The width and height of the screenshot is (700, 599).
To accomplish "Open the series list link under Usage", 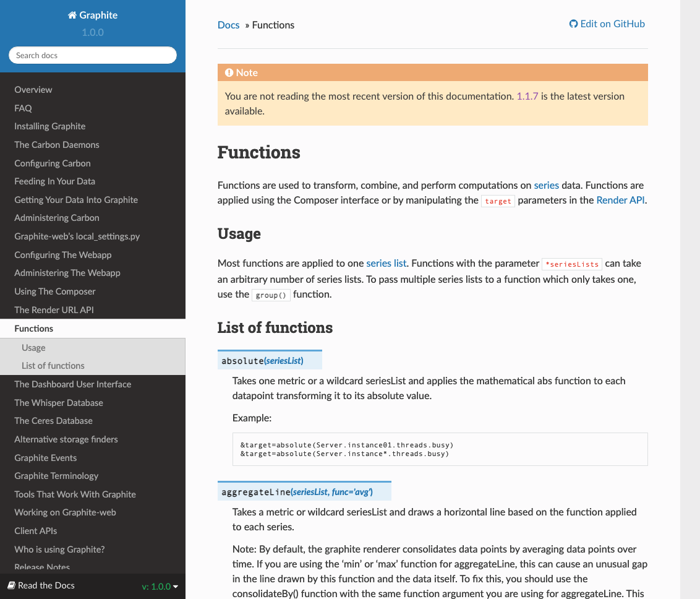I will [386, 263].
